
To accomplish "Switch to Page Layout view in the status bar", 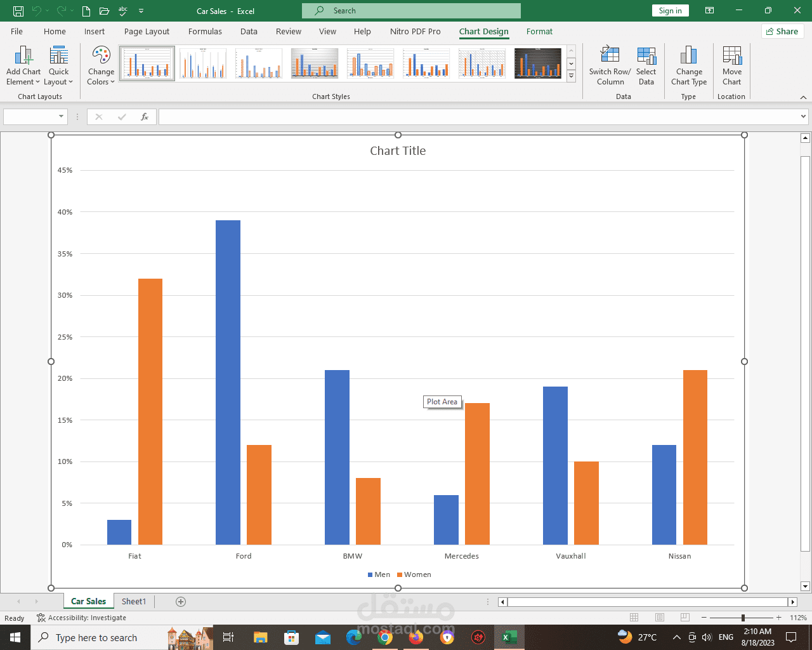I will coord(660,618).
